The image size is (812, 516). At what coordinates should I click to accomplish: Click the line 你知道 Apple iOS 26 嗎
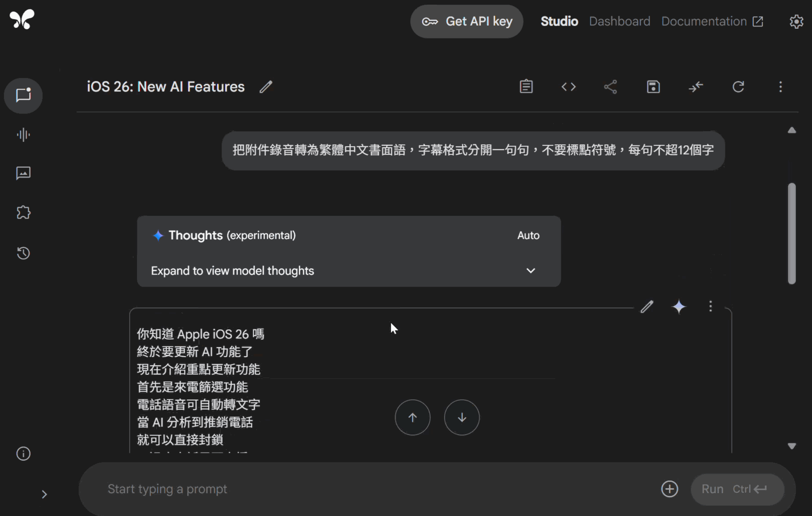(200, 334)
